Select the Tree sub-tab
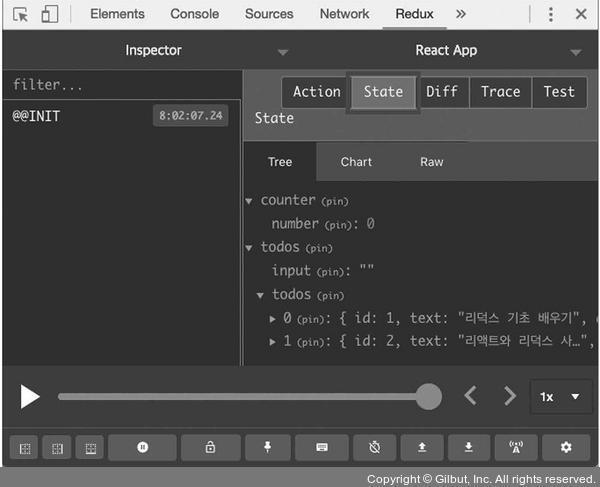This screenshot has width=600, height=487. click(280, 162)
